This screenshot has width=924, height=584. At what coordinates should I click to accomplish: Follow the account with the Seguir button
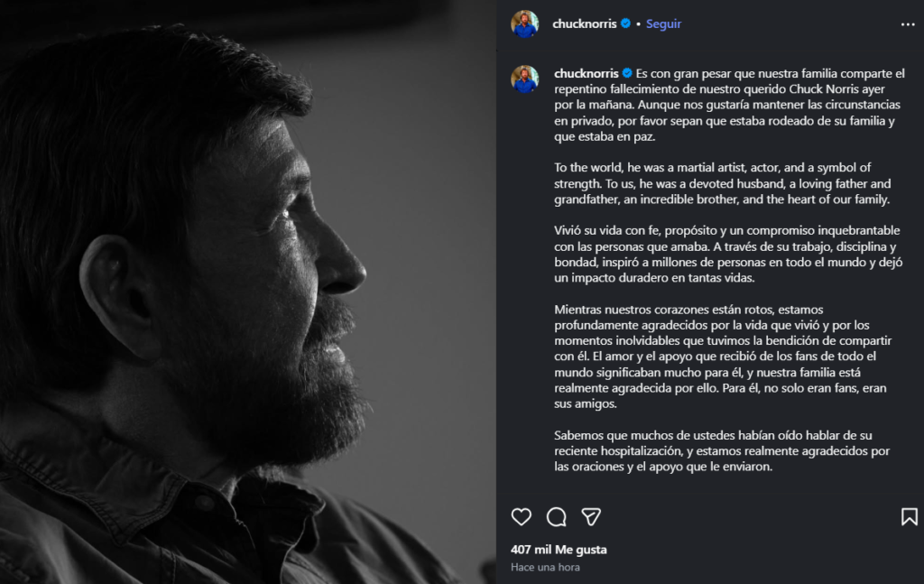coord(663,24)
